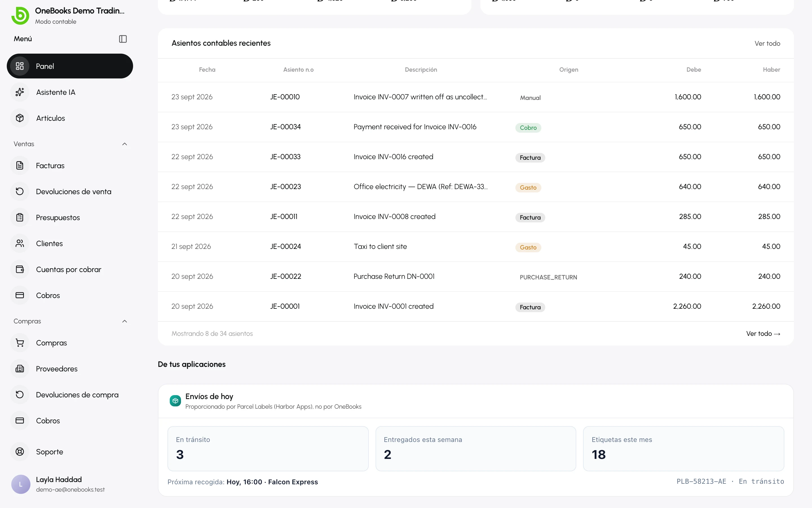
Task: Collapse the Ventas section chevron
Action: click(x=125, y=144)
